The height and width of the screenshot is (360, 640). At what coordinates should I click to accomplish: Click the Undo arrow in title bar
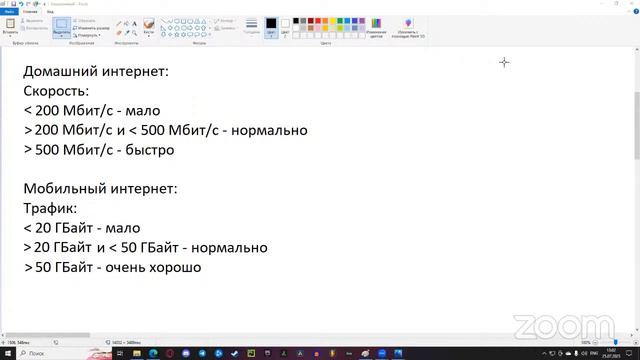(21, 4)
